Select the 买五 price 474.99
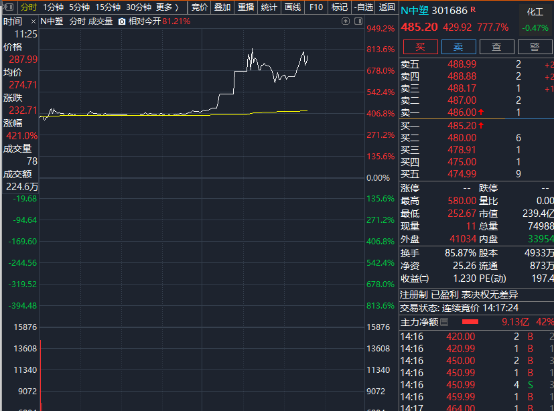 [462, 174]
